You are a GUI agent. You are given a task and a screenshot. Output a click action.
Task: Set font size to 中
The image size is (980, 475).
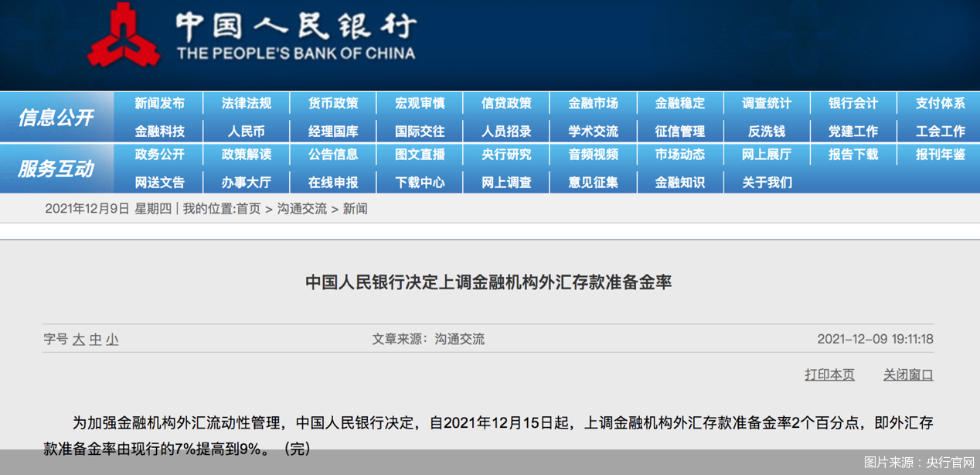tap(95, 339)
